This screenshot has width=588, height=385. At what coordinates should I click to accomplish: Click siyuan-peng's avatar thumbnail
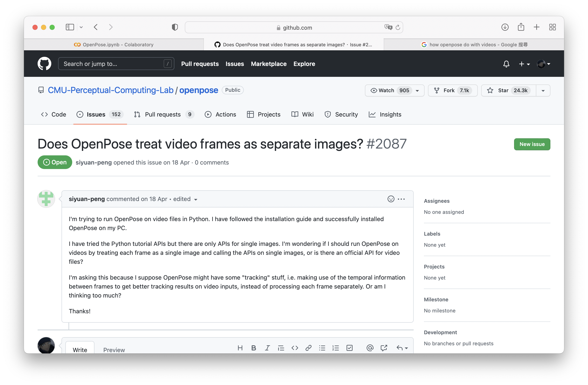46,199
